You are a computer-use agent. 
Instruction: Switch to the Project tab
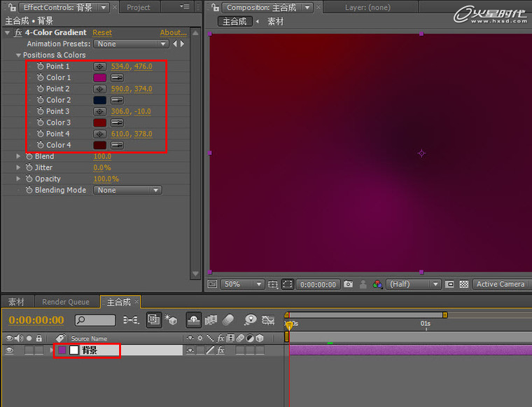139,7
